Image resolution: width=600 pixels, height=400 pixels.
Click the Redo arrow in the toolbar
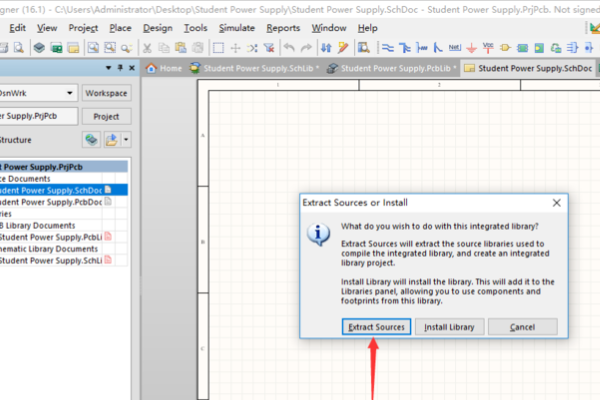308,47
